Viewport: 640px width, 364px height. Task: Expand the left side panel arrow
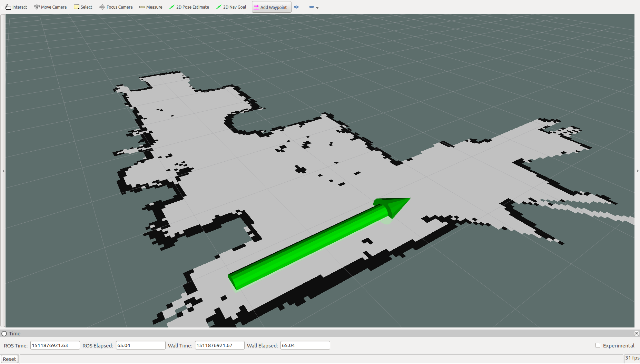tap(3, 171)
